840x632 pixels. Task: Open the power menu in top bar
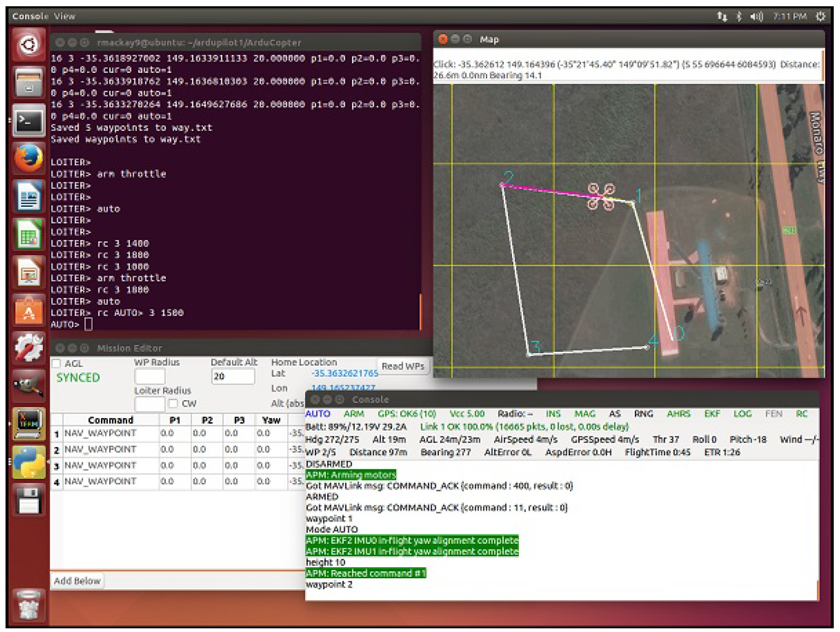820,16
